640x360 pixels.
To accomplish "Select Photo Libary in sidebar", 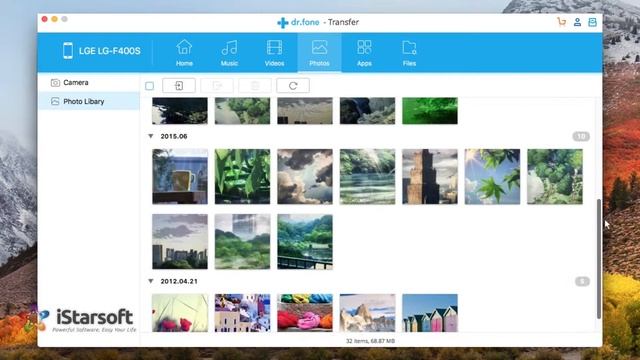I will [89, 101].
